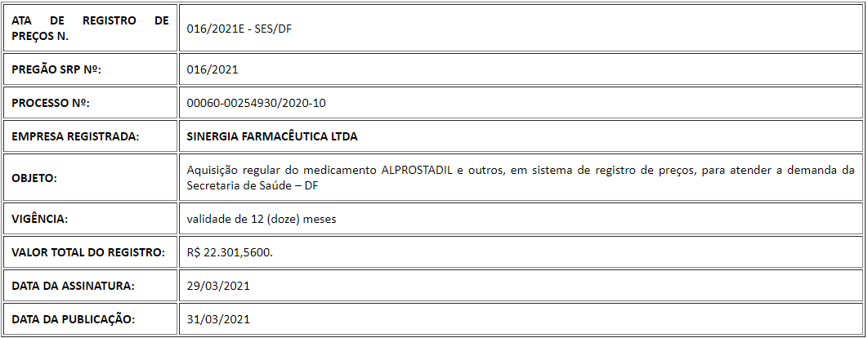Screen dimensions: 868x338
Task: Select signature date 29/03/2021
Action: [219, 286]
